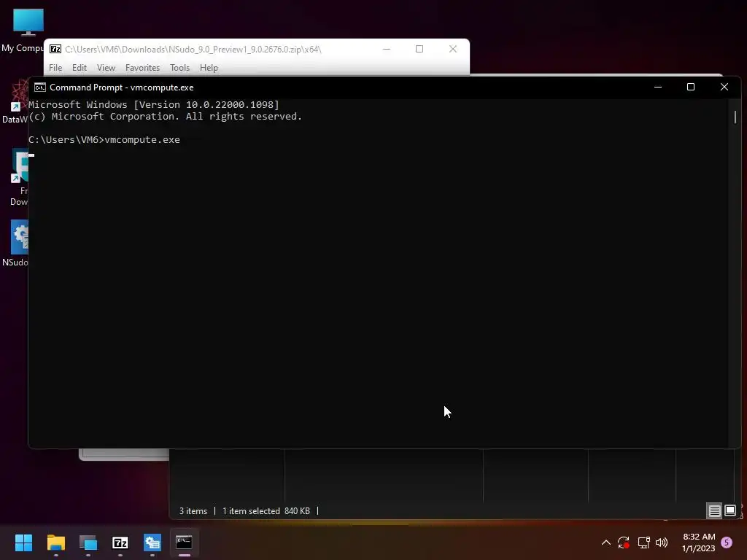Minimize the Command Prompt window
The width and height of the screenshot is (747, 560).
point(658,87)
